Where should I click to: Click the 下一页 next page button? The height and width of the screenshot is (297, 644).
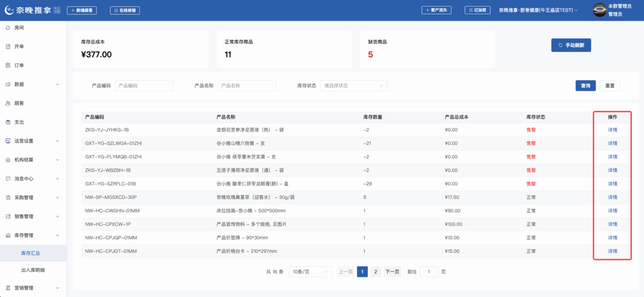(392, 272)
